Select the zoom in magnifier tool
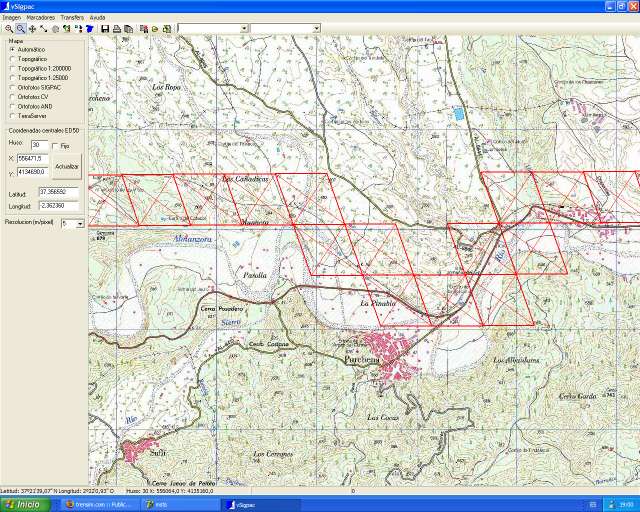 (8, 29)
